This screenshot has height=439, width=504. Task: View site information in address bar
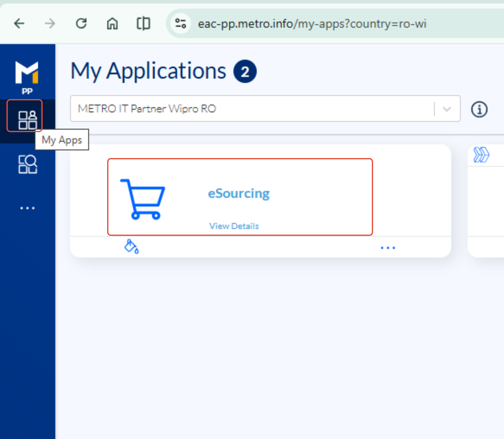181,23
